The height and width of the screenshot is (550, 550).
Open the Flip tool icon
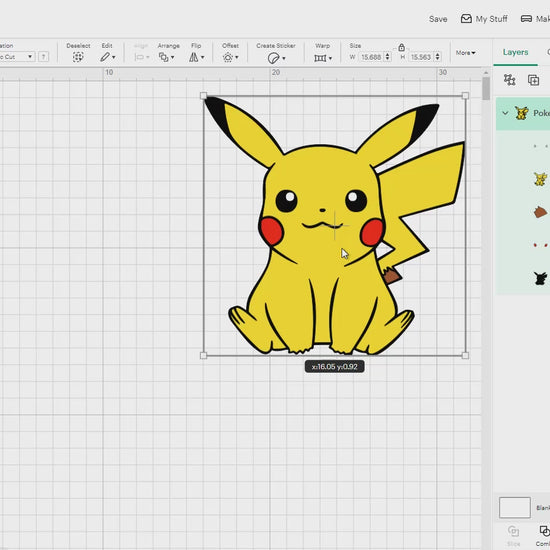pyautogui.click(x=194, y=57)
